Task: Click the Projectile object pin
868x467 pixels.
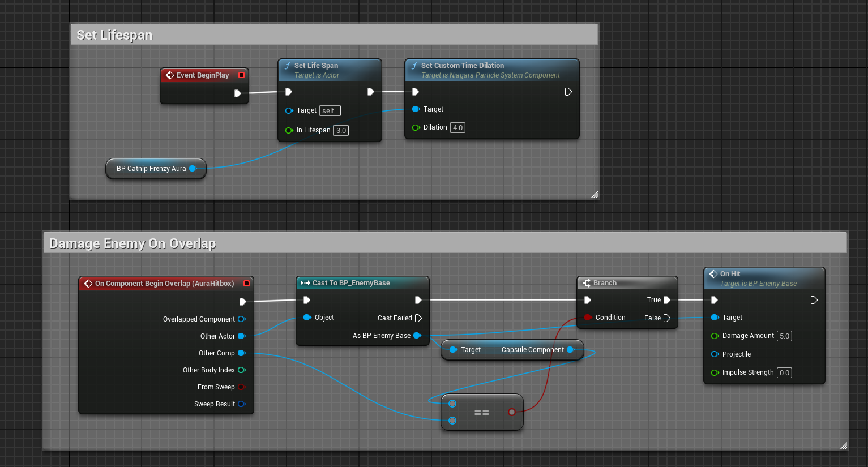Action: pos(715,354)
